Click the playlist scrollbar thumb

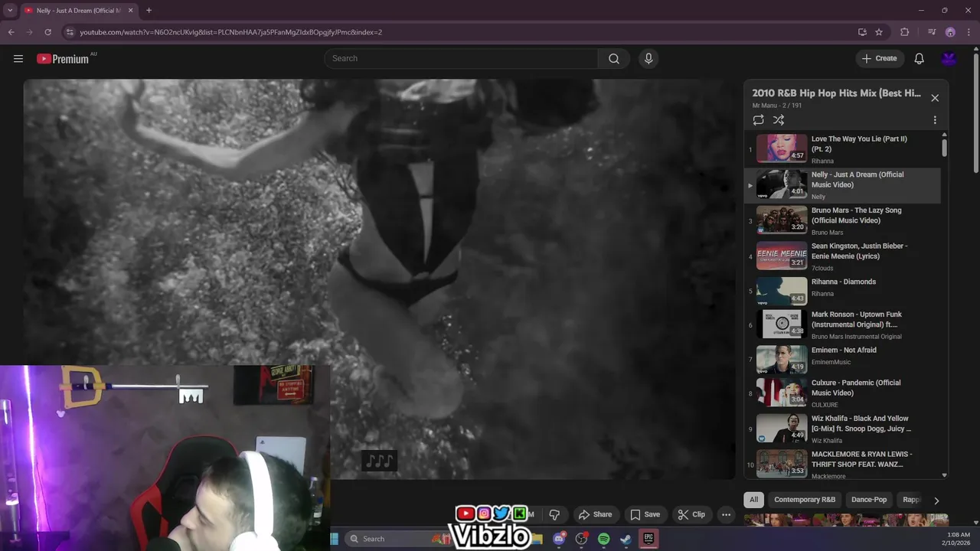944,147
